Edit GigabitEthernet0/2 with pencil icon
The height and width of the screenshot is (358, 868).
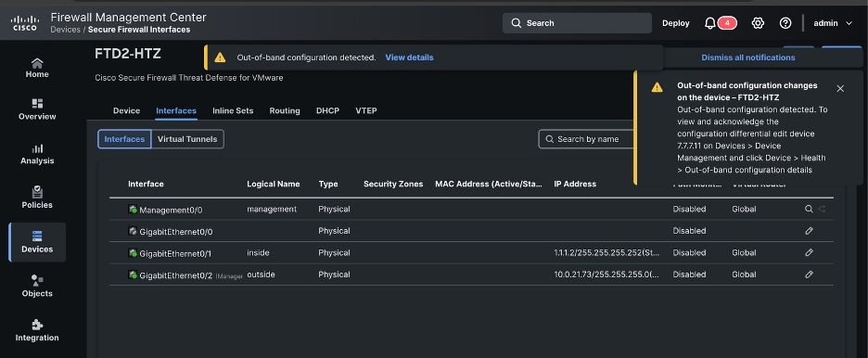click(x=809, y=275)
